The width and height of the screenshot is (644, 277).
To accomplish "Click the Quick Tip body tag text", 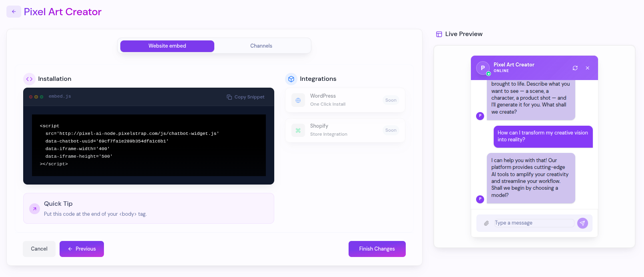I will click(x=95, y=214).
